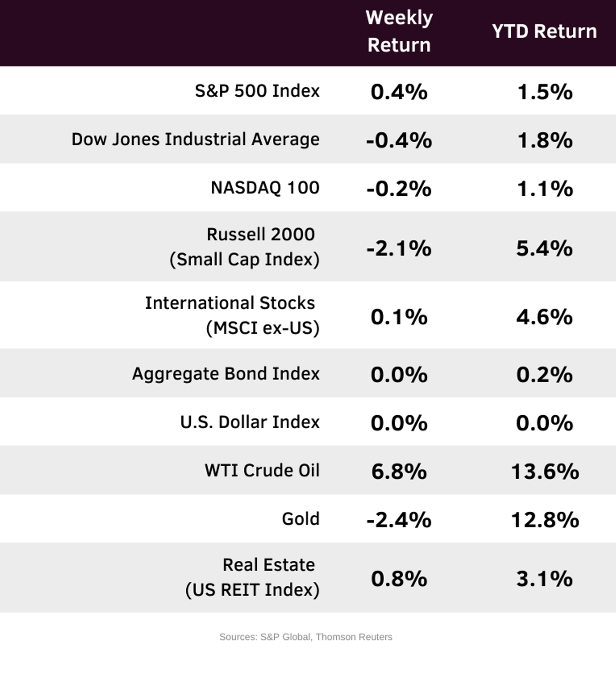
Task: Select the S&P 500 Index row label
Action: click(x=257, y=91)
